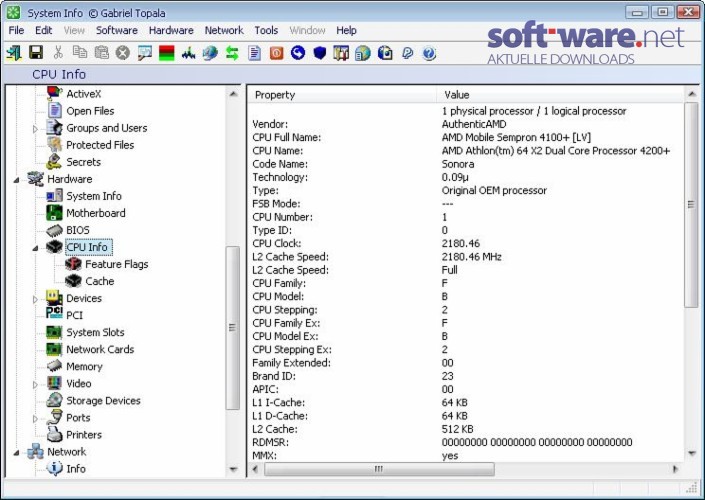Click the blue question mark help icon
Viewport: 705px width, 500px height.
click(x=429, y=53)
